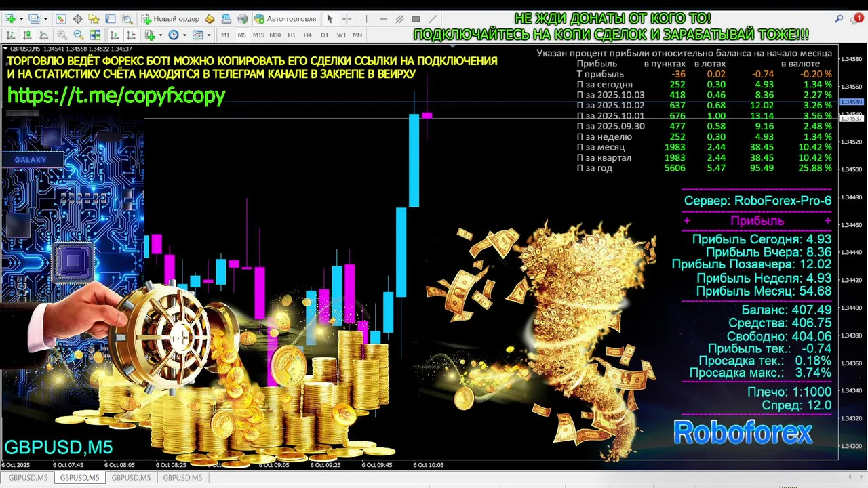Click the 1.34549 price label on scale
The height and width of the screenshot is (488, 868).
click(851, 102)
